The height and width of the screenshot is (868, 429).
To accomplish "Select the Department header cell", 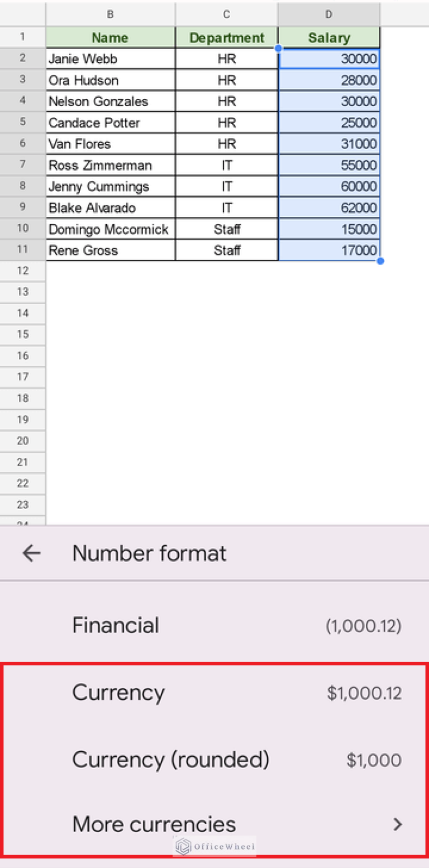I will [226, 37].
